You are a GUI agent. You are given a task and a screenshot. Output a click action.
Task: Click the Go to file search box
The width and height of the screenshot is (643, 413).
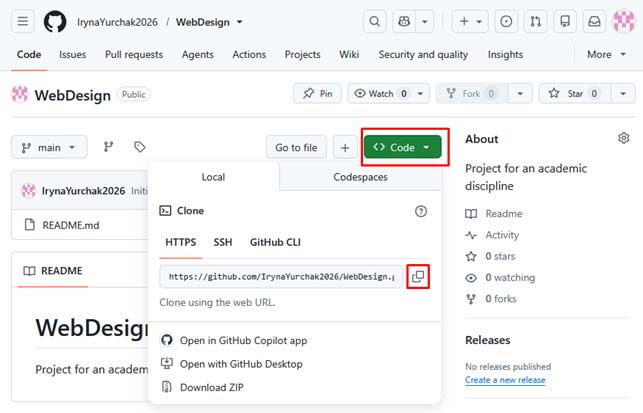click(296, 147)
